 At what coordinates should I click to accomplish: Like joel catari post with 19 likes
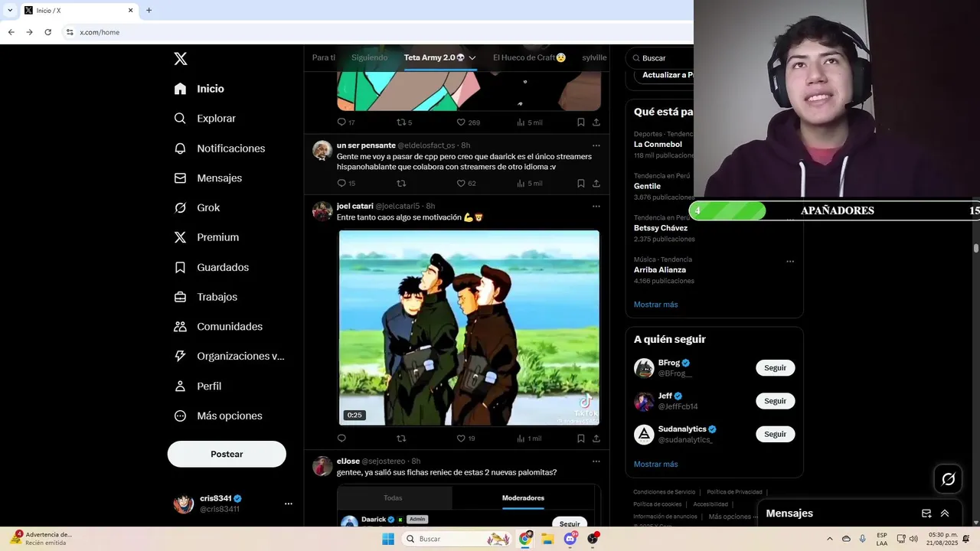coord(461,439)
